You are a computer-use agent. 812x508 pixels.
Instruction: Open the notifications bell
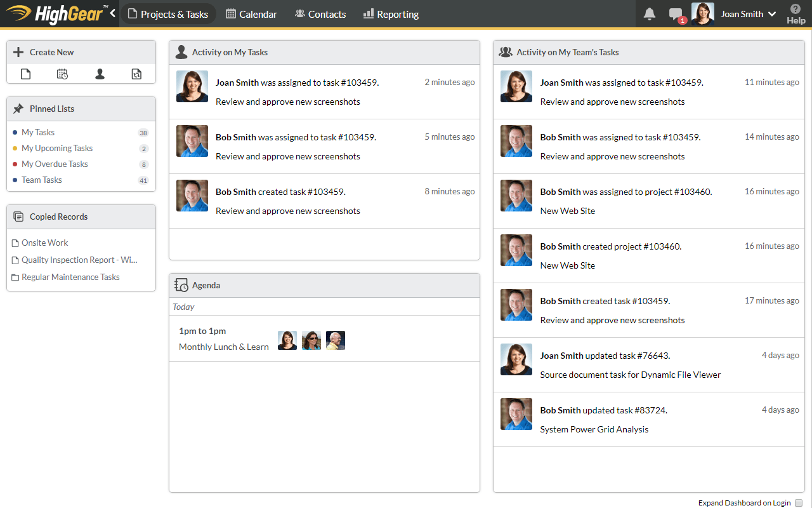[649, 14]
